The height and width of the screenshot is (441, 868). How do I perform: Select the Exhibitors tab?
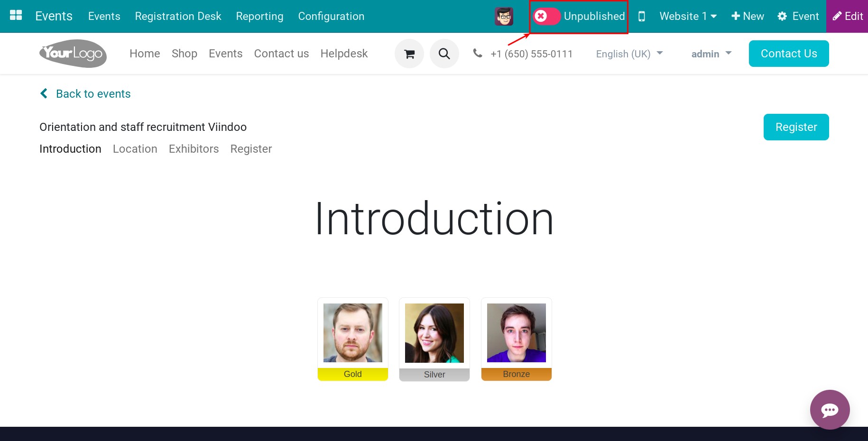(x=194, y=149)
